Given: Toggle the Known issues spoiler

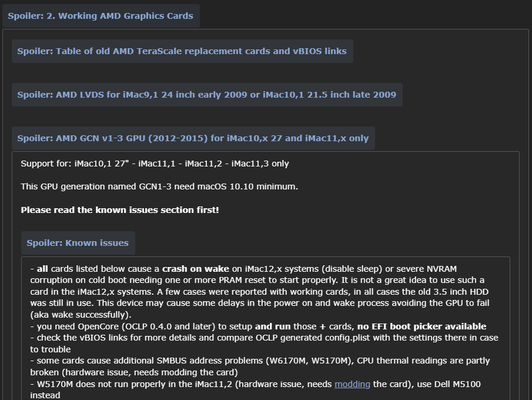Looking at the screenshot, I should 78,243.
